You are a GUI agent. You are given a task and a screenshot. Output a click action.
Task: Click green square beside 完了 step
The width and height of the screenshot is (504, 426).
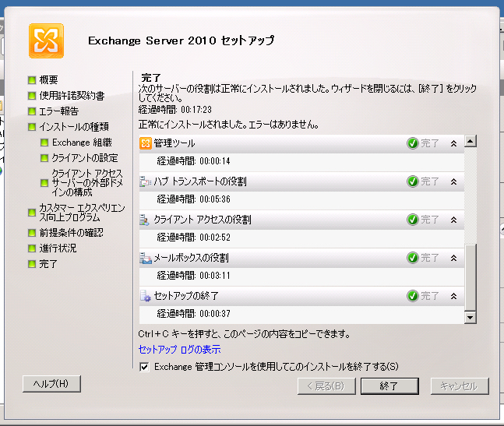coord(31,264)
